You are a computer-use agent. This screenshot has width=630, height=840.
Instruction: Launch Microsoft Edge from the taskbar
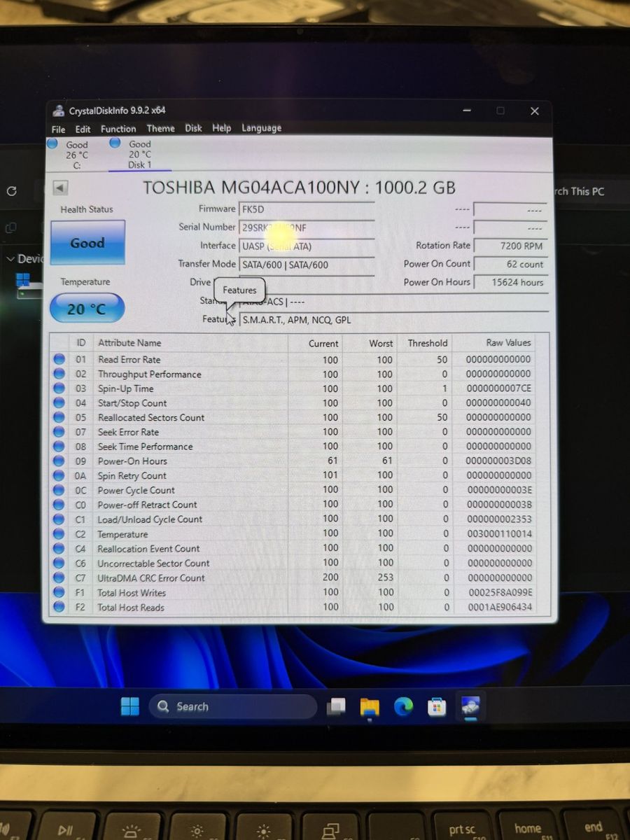click(x=403, y=707)
